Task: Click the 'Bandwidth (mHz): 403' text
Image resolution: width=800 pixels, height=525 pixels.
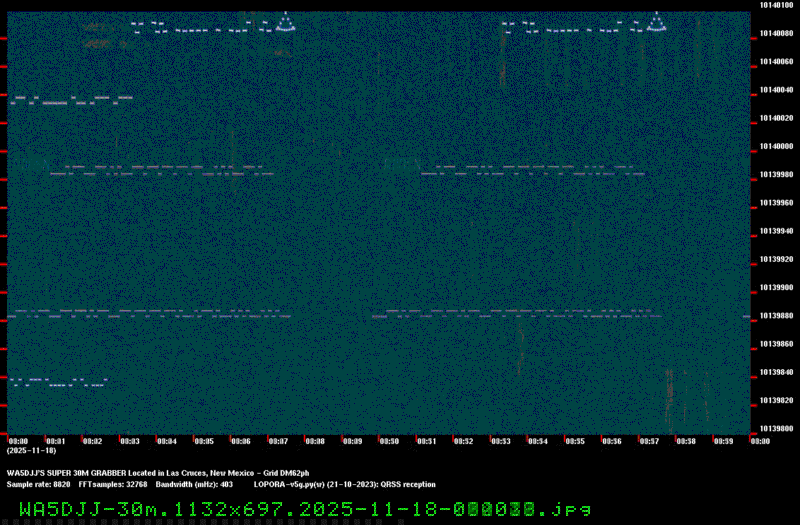Action: (x=194, y=485)
